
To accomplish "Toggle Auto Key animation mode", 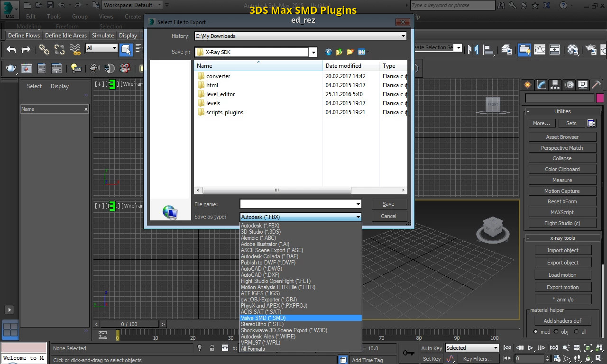I will click(432, 348).
